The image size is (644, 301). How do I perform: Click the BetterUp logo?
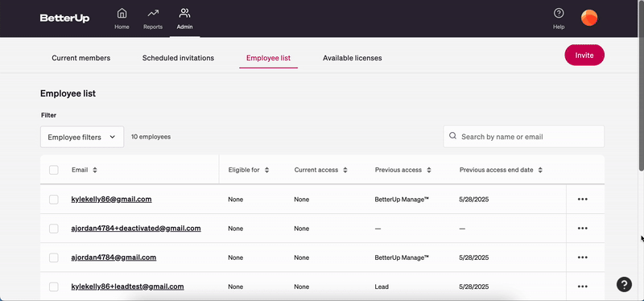point(64,18)
